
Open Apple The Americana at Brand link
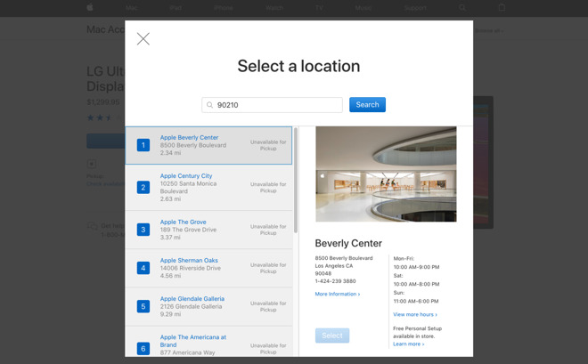pyautogui.click(x=192, y=341)
